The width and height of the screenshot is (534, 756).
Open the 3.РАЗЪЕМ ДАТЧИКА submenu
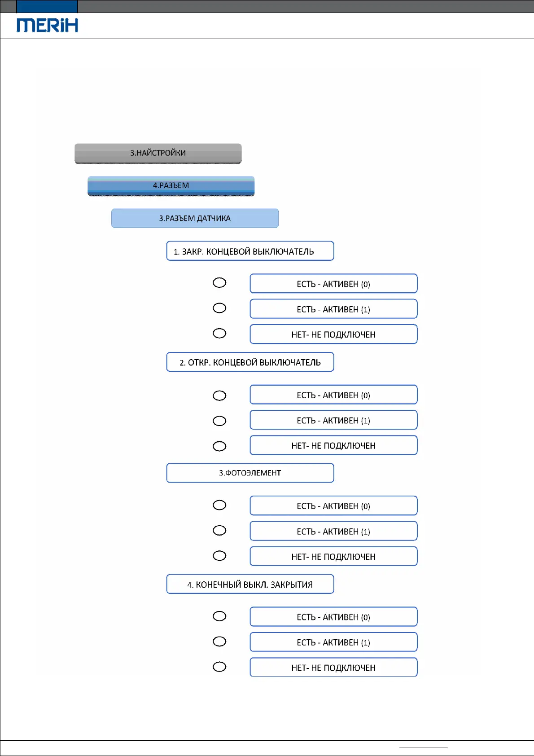click(x=195, y=218)
